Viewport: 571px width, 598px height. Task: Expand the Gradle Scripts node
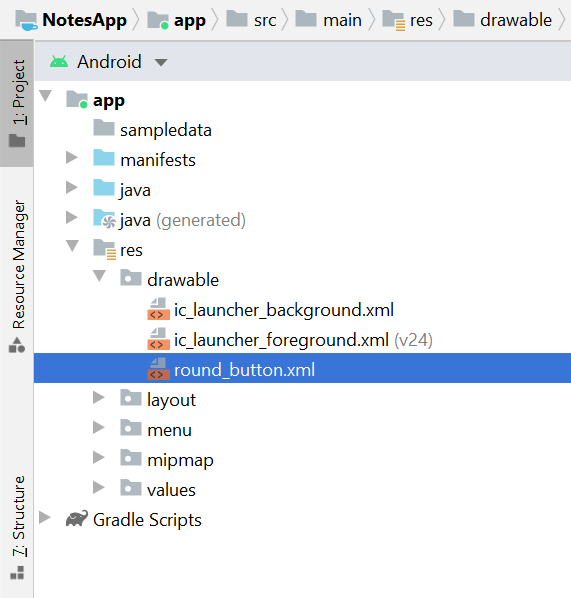pyautogui.click(x=45, y=518)
